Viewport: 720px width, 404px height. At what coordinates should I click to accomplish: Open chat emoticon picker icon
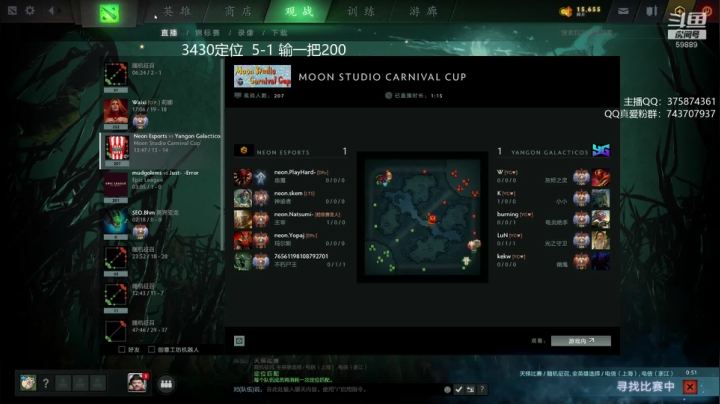click(447, 389)
